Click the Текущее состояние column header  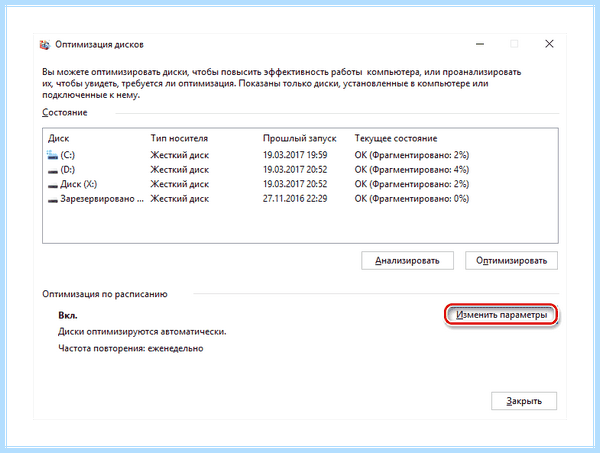coord(396,138)
